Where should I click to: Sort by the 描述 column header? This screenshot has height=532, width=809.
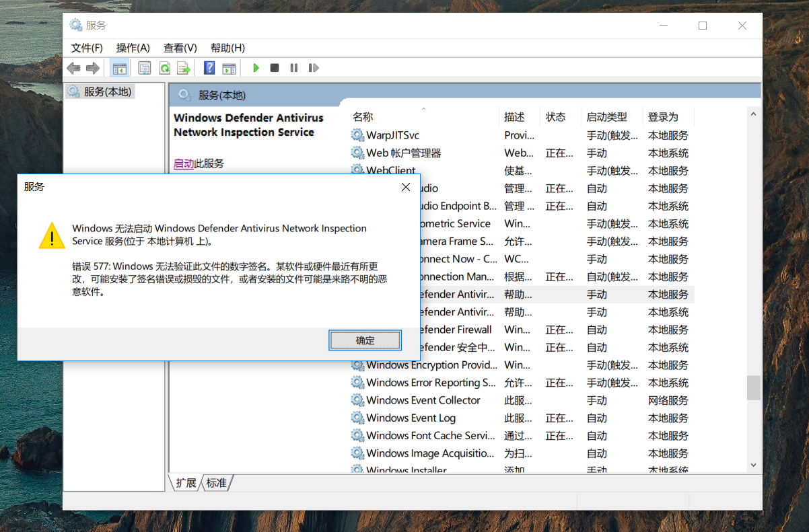click(520, 116)
